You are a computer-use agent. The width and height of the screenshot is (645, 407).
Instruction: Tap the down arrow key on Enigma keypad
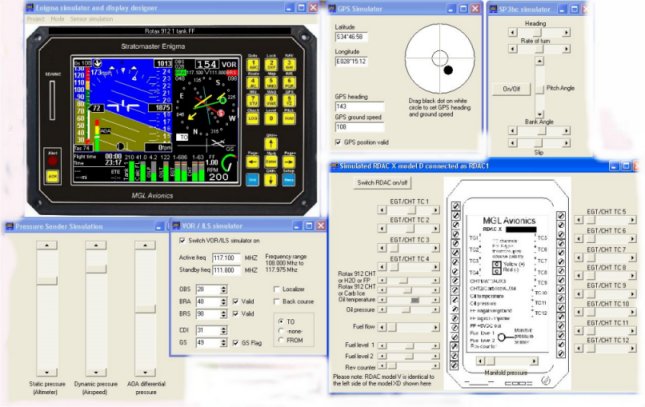[271, 179]
